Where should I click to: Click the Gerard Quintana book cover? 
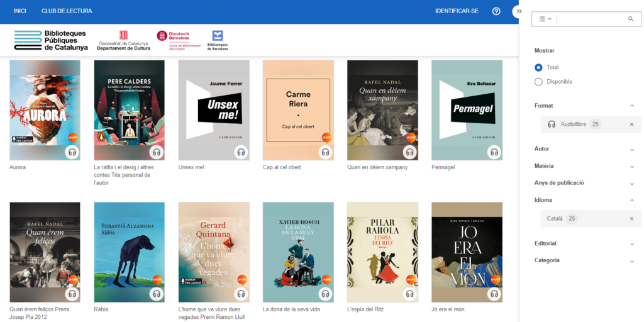(x=214, y=252)
